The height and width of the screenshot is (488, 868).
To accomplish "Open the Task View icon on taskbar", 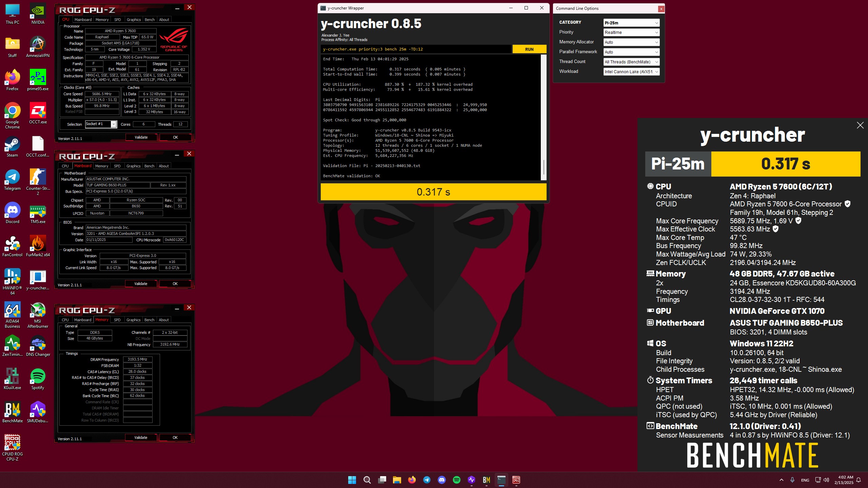I will 382,480.
